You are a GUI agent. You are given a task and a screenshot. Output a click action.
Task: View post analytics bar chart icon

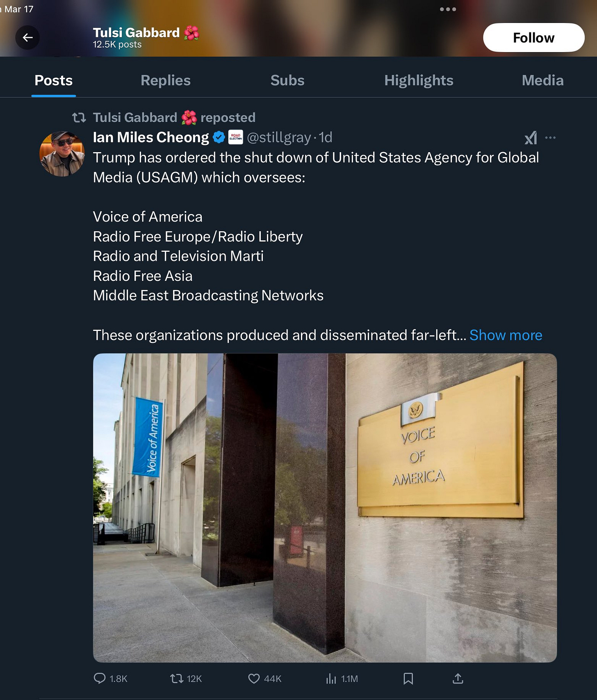331,678
